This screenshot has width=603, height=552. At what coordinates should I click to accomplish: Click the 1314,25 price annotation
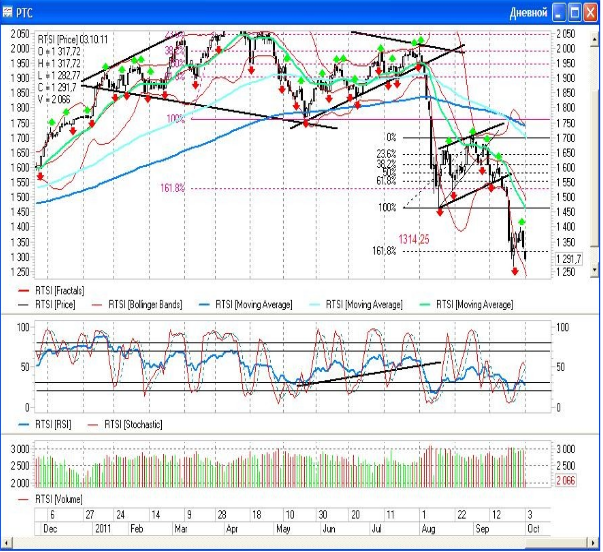click(x=414, y=239)
